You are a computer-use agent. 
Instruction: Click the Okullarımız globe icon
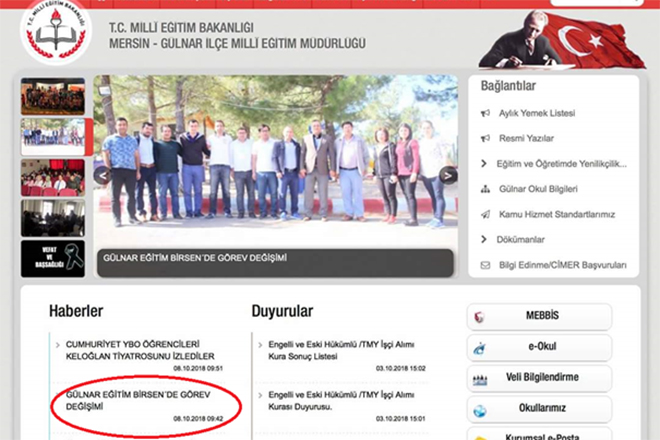[480, 411]
